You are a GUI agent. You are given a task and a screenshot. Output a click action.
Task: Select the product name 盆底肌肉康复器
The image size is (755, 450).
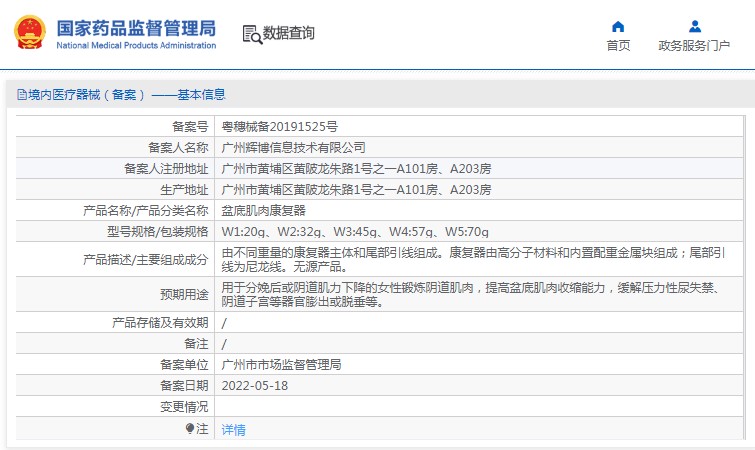(x=263, y=210)
